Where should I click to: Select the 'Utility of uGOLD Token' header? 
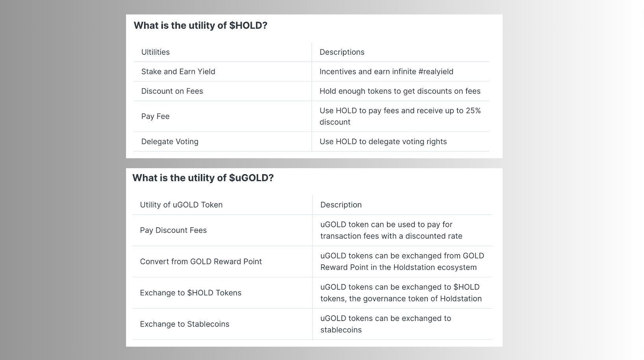pos(181,205)
